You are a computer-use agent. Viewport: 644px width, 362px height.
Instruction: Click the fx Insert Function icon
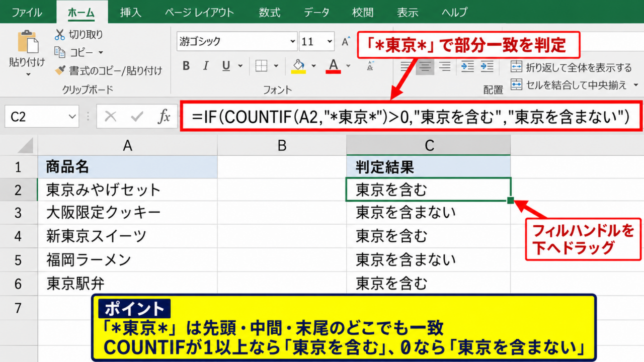point(164,117)
